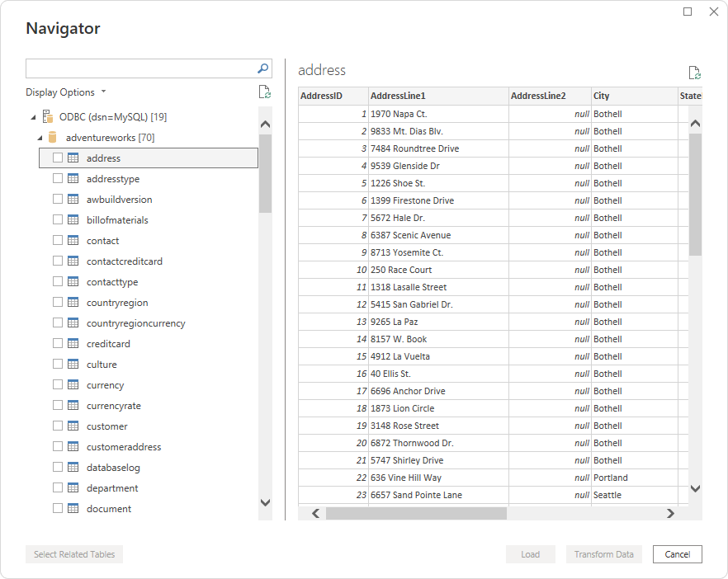
Task: Click the table icon next to creditcard
Action: point(73,344)
